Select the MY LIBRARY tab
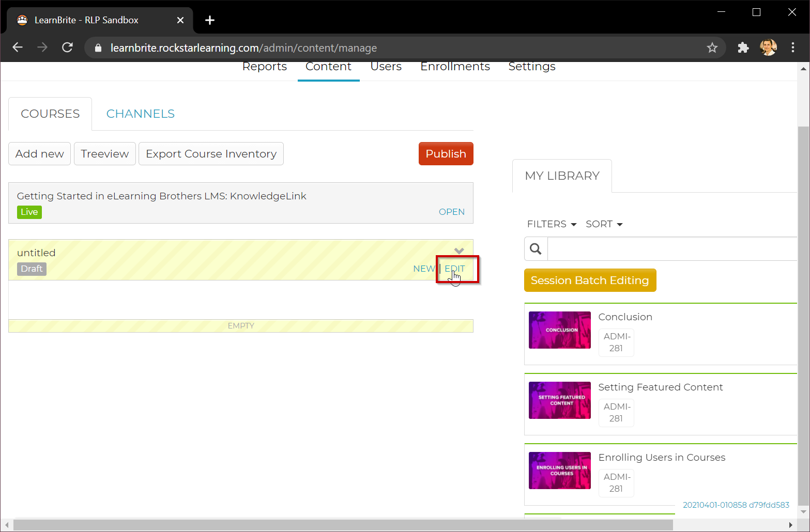This screenshot has width=810, height=532. tap(562, 176)
